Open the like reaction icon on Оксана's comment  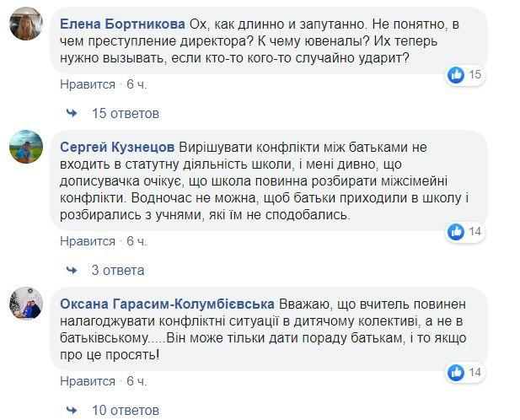pyautogui.click(x=456, y=372)
